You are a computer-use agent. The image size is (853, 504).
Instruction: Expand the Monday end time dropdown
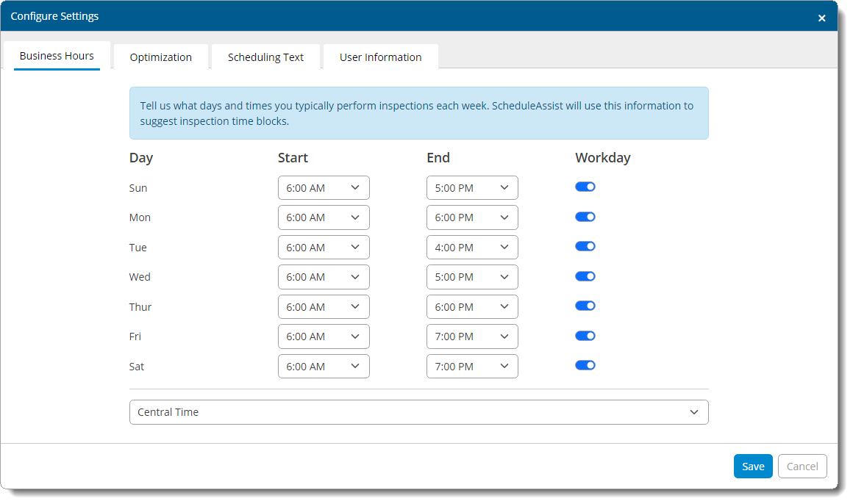point(472,217)
